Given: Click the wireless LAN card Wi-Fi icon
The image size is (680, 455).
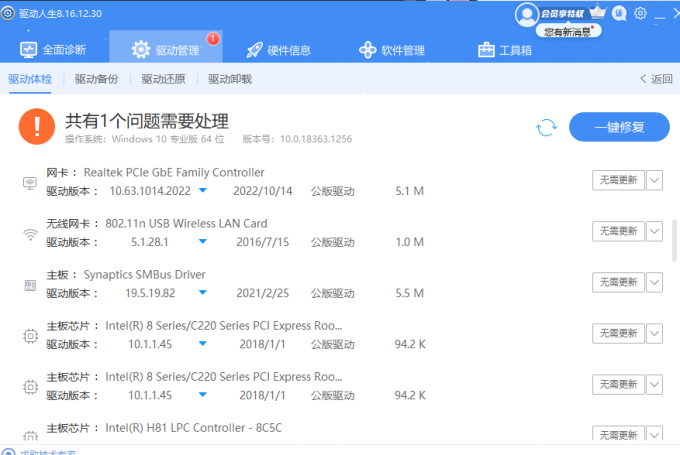Looking at the screenshot, I should (x=30, y=235).
